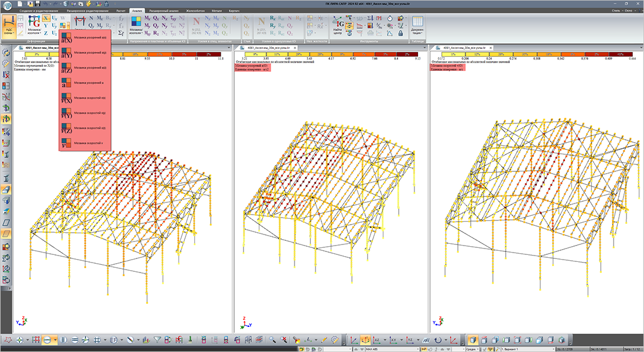Choose Мозаика ускорений a(y) from the menu
This screenshot has width=644, height=352.
[85, 53]
